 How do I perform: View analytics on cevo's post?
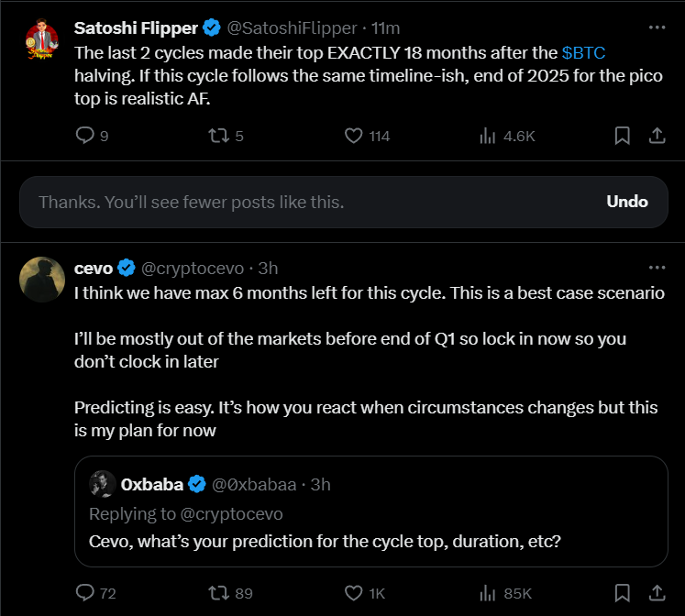point(488,593)
